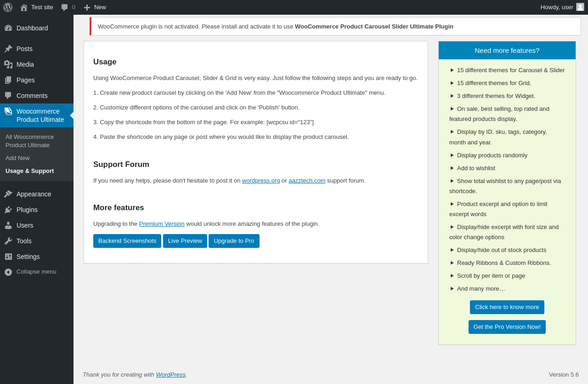Go to Posts in the sidebar
This screenshot has height=384, width=588.
tap(24, 49)
